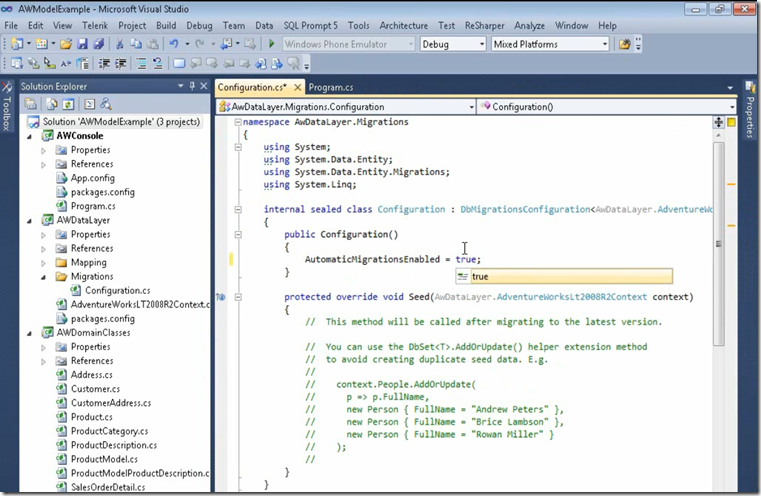Open the active files list dropdown arrow
761x496 pixels.
point(730,88)
